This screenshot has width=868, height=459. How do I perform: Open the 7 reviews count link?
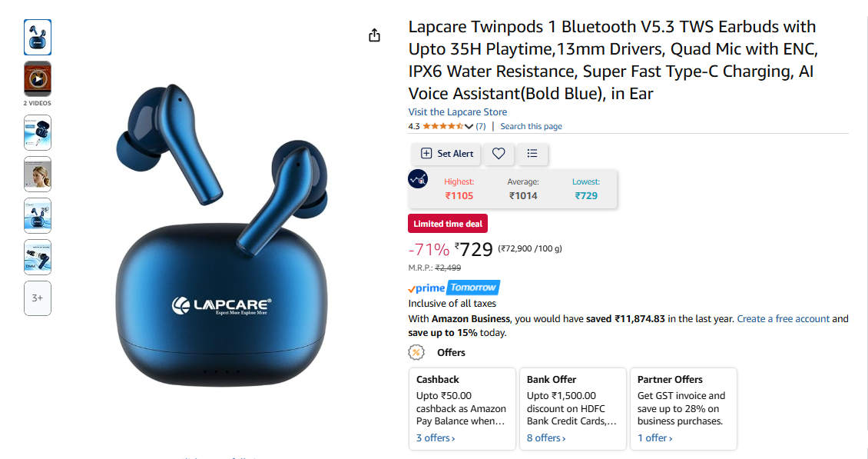click(481, 126)
